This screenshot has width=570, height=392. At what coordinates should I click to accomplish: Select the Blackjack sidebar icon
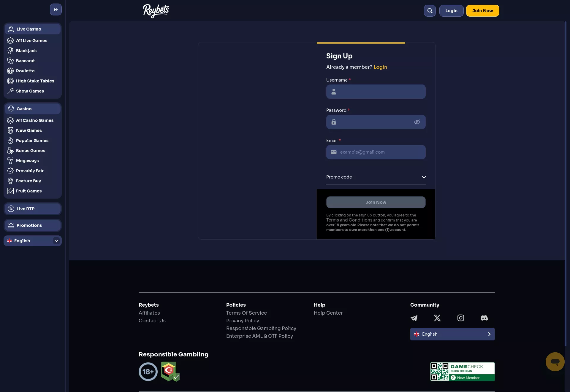(x=10, y=51)
